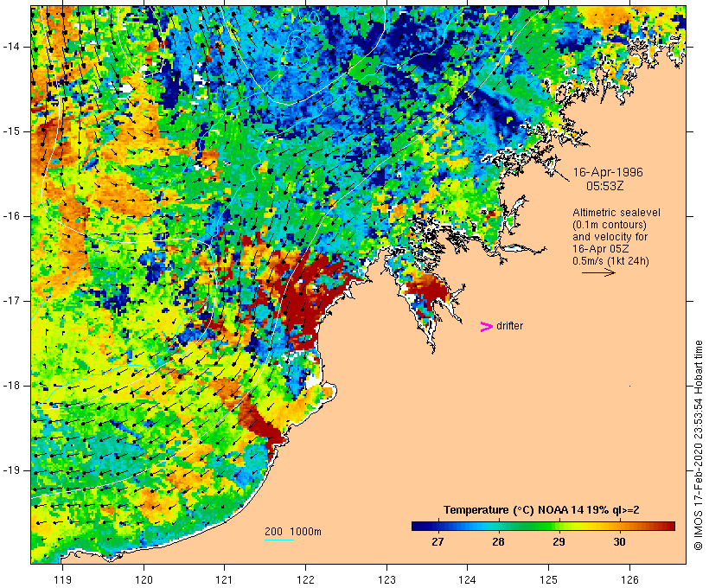Image resolution: width=709 pixels, height=588 pixels.
Task: Click the 'drifter' legend label
Action: [509, 326]
